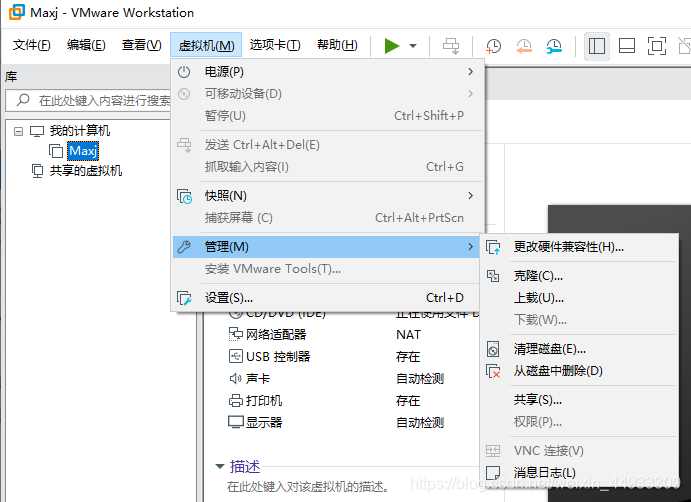This screenshot has width=691, height=502.
Task: Collapse the 描述 section triangle
Action: pos(219,466)
